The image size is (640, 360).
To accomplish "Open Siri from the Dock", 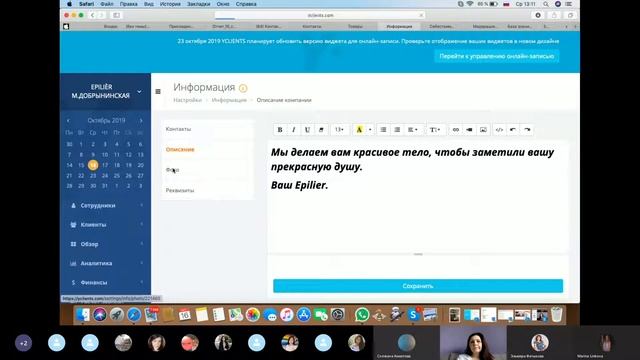I will 100,315.
